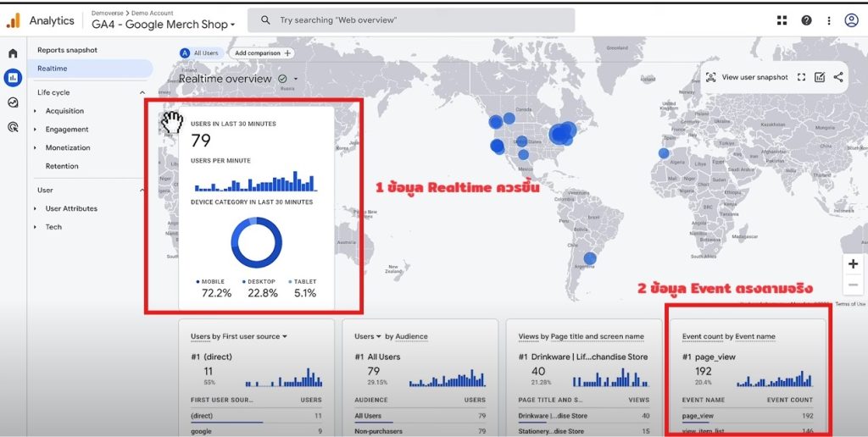Screen dimensions: 868x437
Task: Zoom in on the map with plus
Action: click(853, 264)
